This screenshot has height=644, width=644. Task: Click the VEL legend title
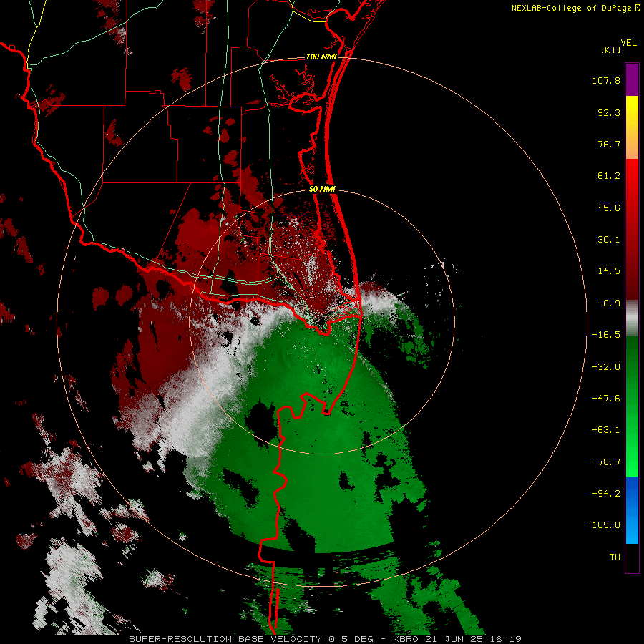(628, 43)
